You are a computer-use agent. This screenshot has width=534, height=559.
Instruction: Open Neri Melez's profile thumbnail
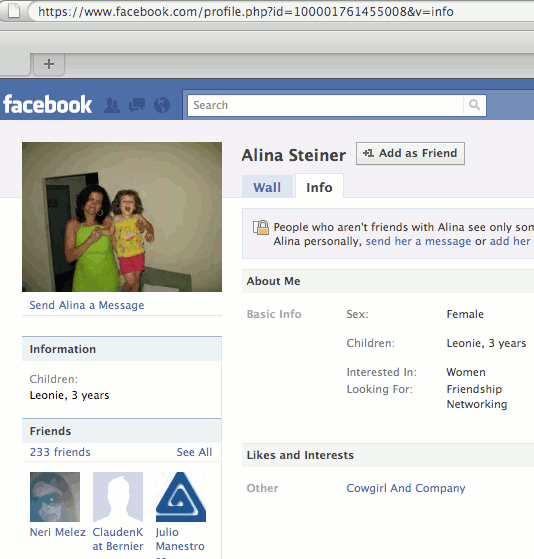click(x=55, y=497)
